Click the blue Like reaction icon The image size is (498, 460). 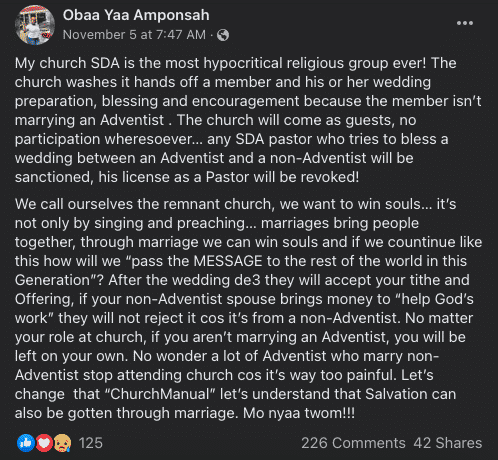pos(26,443)
